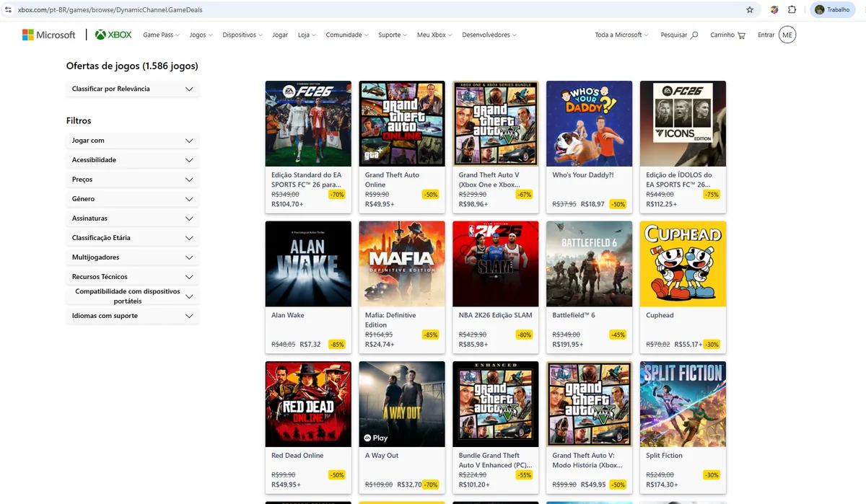
Task: Click the Ofertas de jogos (1.586 jogos) heading
Action: (132, 66)
